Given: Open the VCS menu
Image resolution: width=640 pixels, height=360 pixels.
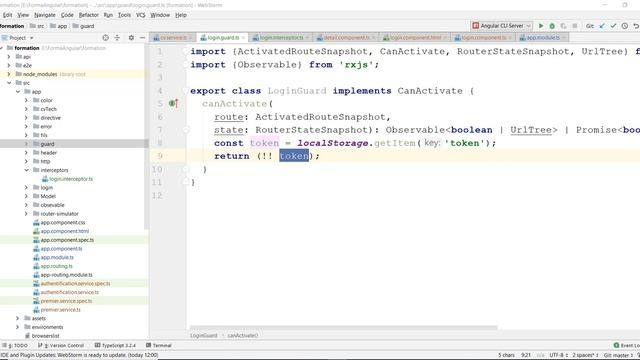Looking at the screenshot, I should click(140, 15).
